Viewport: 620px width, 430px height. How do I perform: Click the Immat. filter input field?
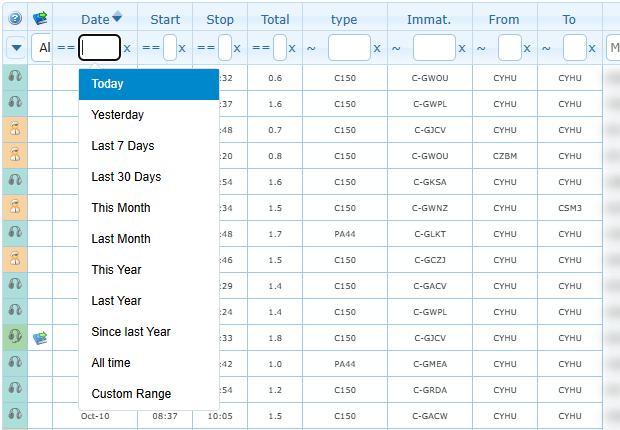click(x=434, y=47)
